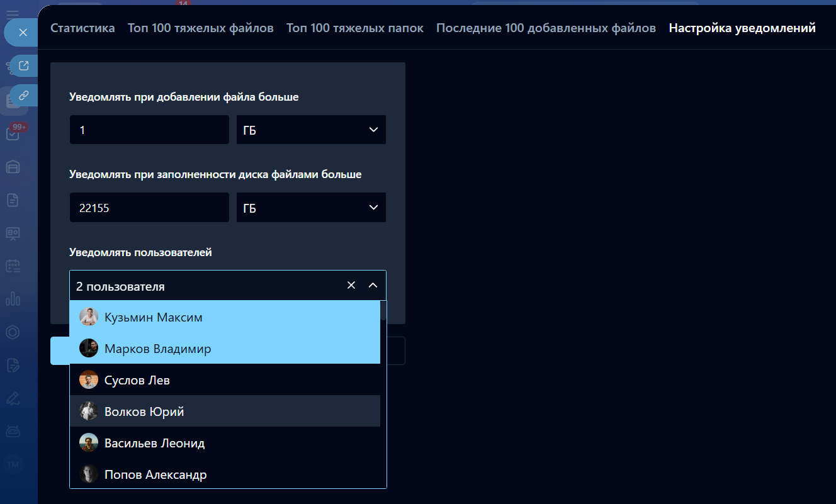The width and height of the screenshot is (836, 504).
Task: Open panel in new window icon
Action: (24, 65)
